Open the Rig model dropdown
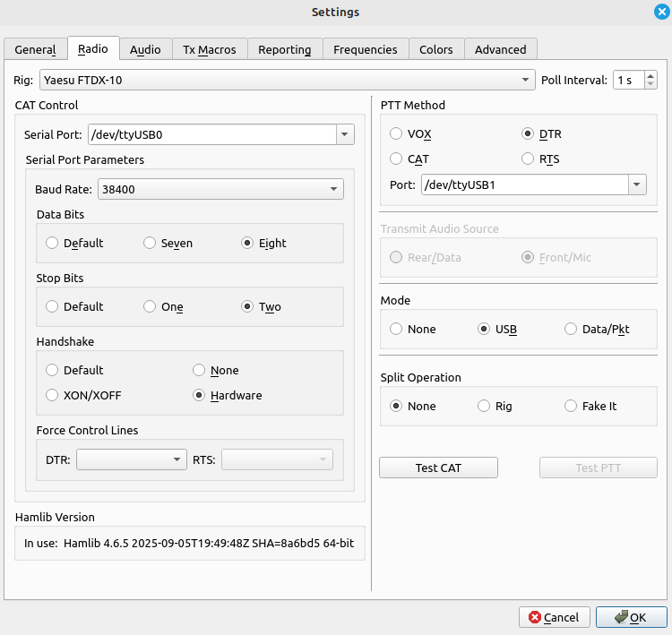The height and width of the screenshot is (635, 672). pos(526,81)
